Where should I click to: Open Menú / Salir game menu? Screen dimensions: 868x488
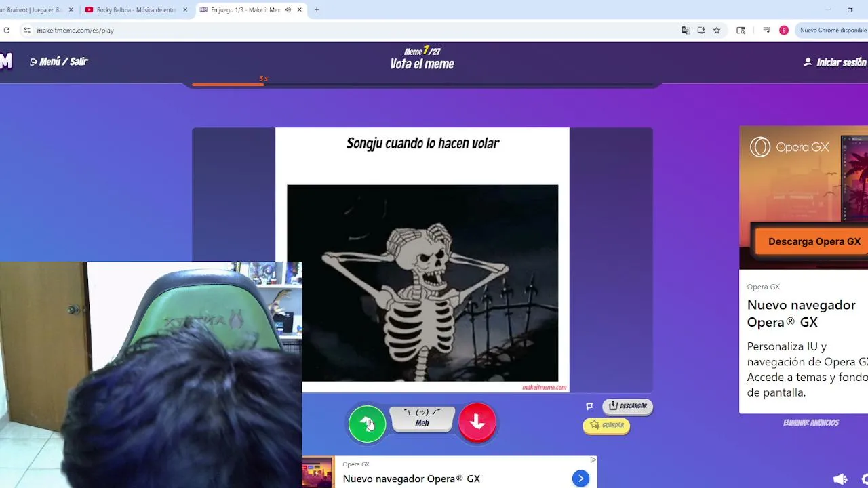[x=59, y=62]
